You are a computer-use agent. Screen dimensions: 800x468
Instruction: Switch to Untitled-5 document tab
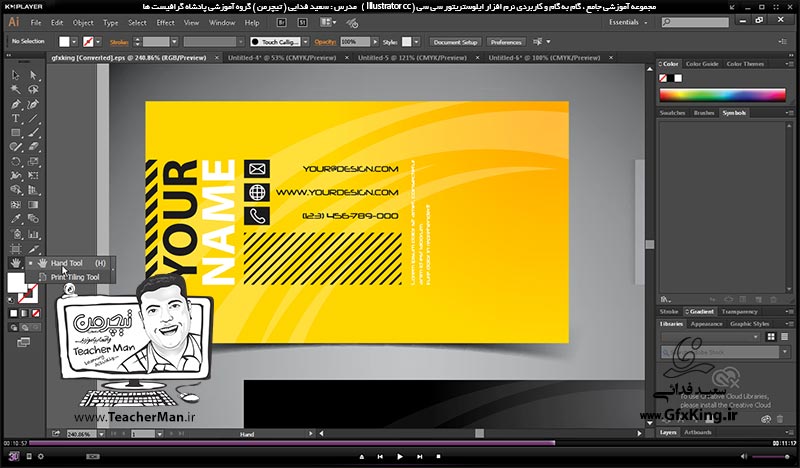(x=412, y=58)
